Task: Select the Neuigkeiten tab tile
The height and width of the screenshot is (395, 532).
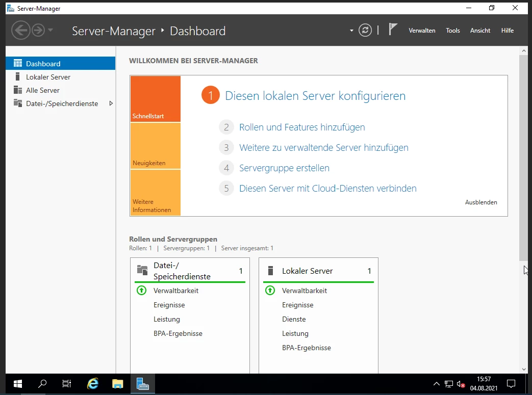Action: [x=155, y=146]
